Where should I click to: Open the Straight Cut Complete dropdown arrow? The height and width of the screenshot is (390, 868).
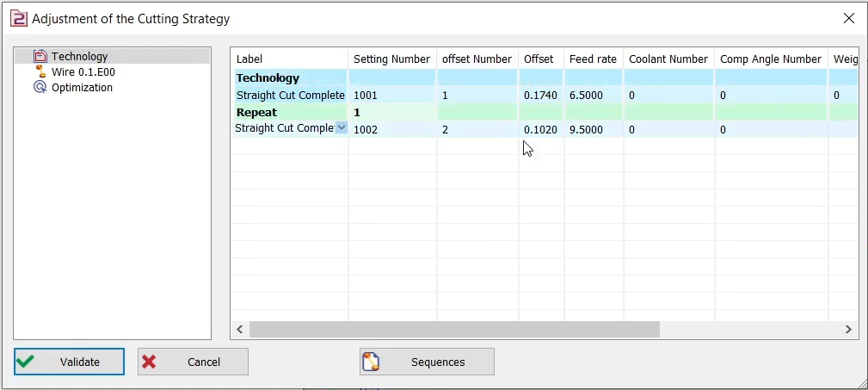(x=342, y=127)
